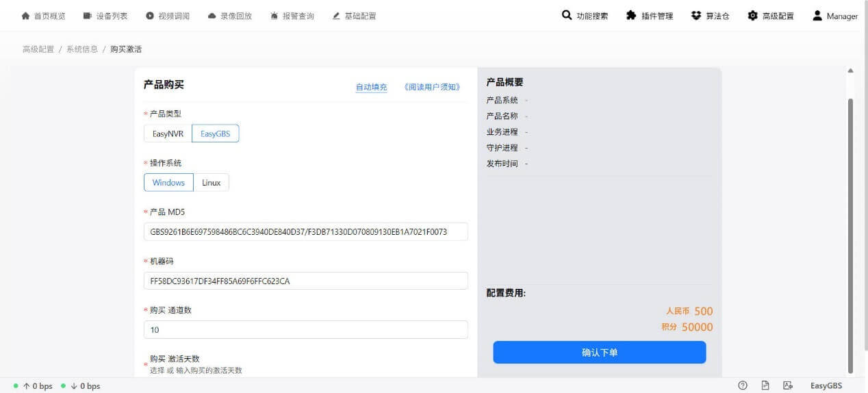The height and width of the screenshot is (393, 868).
Task: Click the document icon in status bar
Action: [765, 385]
